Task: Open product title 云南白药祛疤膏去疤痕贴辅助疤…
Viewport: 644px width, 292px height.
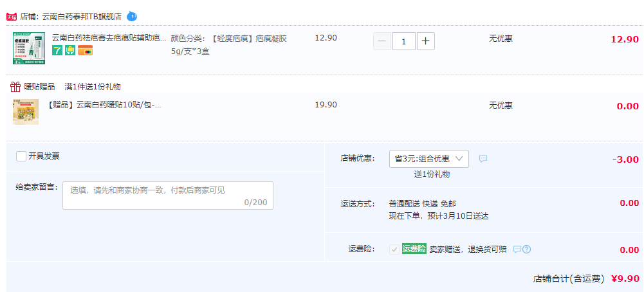Action: 109,38
